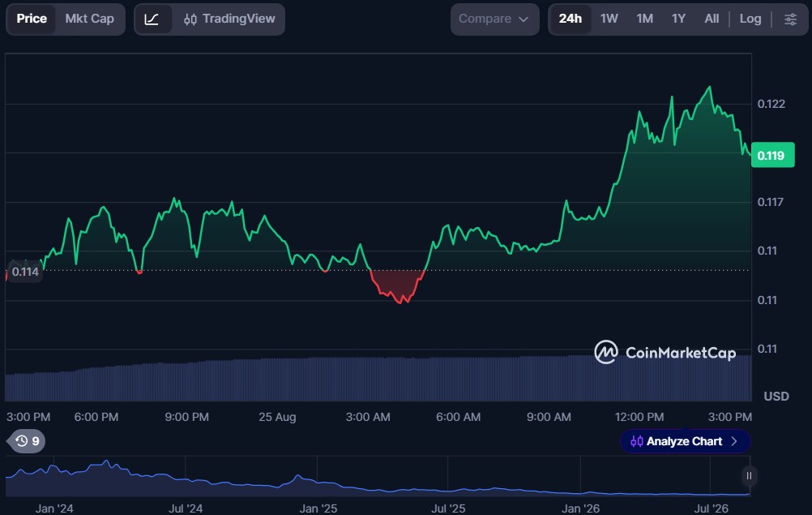Viewport: 812px width, 515px height.
Task: Select the All time range
Action: (712, 19)
